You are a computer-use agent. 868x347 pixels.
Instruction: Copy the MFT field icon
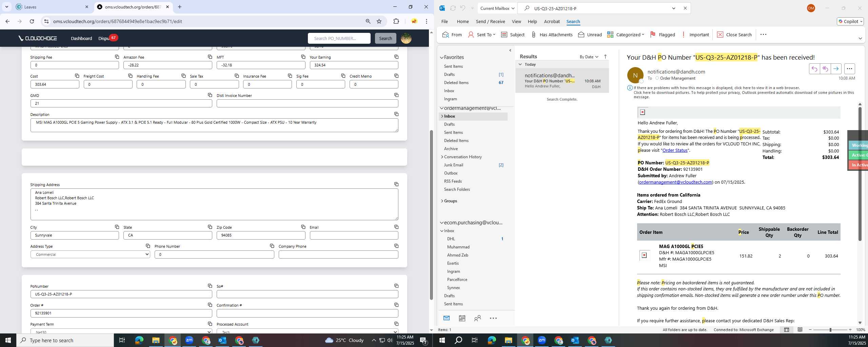click(303, 57)
